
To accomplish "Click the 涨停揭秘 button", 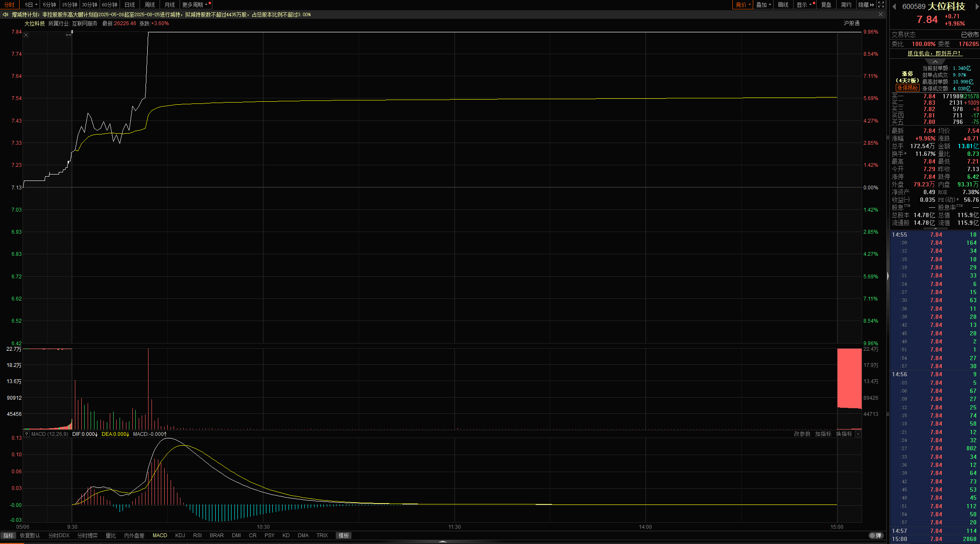I will pos(907,88).
